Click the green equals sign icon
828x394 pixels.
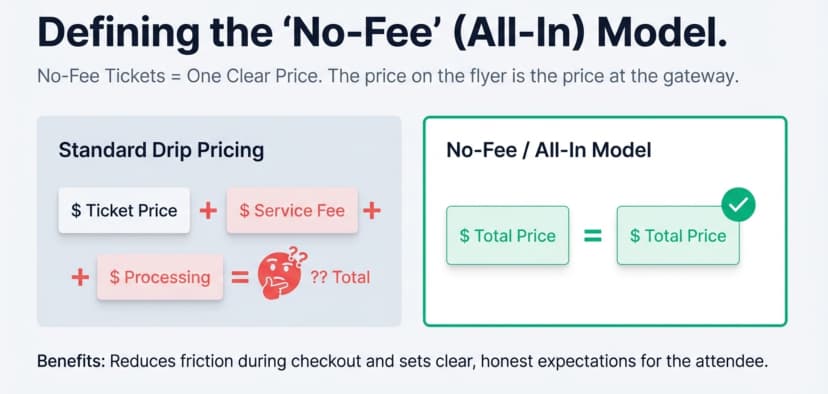tap(592, 236)
